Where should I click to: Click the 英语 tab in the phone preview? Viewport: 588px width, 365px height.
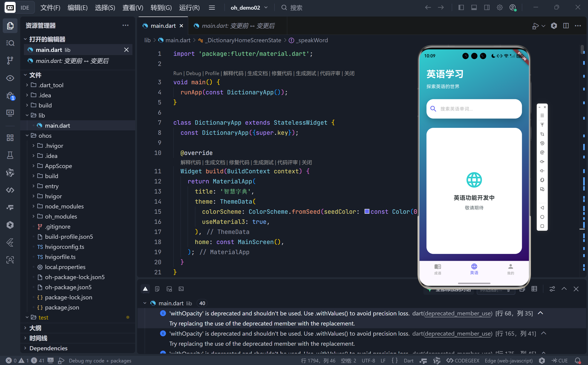(x=474, y=269)
